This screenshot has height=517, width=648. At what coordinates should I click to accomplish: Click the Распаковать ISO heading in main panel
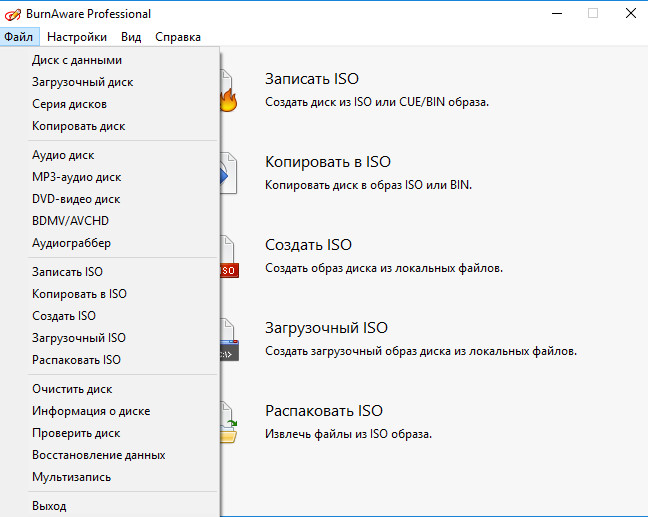click(324, 411)
